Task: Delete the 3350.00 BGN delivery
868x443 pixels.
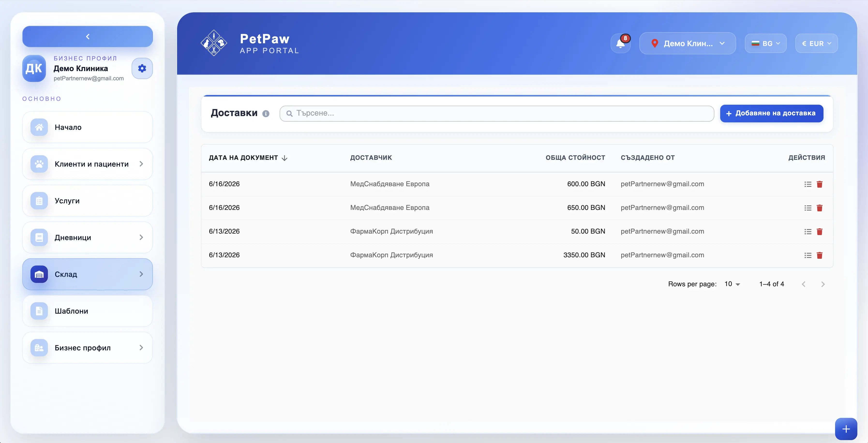Action: (820, 255)
